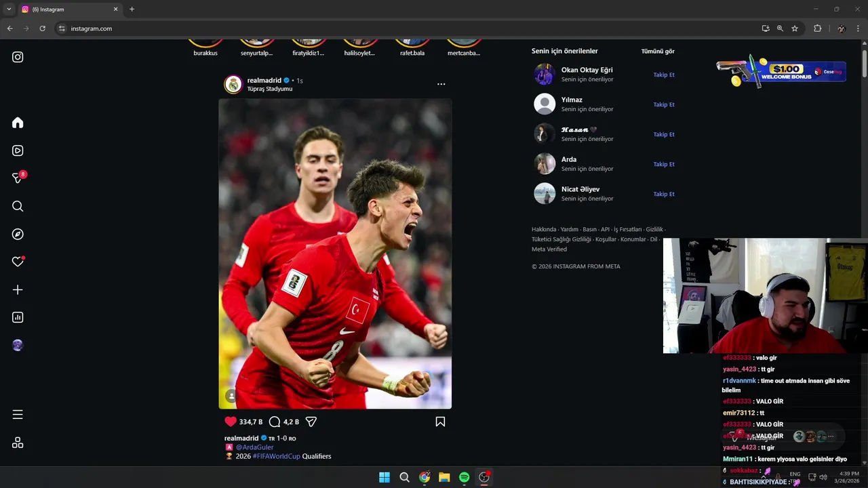Go back in the browser

9,28
